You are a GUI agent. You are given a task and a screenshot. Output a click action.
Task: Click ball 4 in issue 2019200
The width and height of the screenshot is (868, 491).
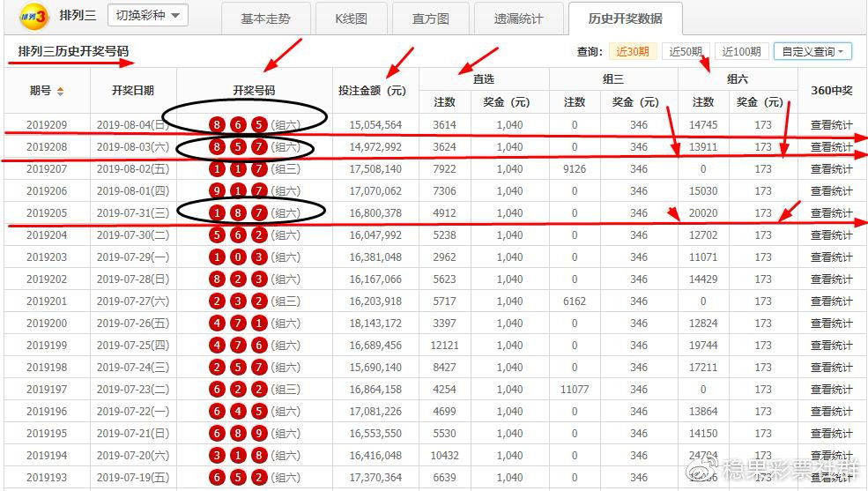click(217, 324)
